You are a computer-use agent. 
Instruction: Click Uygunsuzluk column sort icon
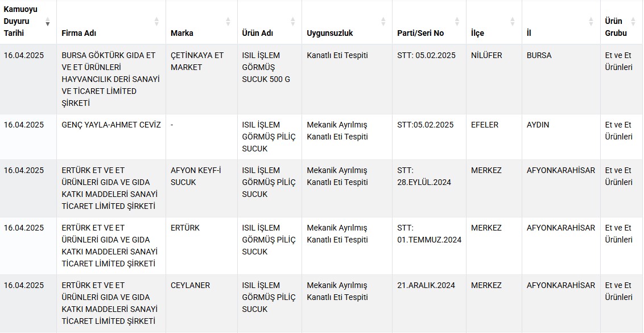pyautogui.click(x=383, y=22)
